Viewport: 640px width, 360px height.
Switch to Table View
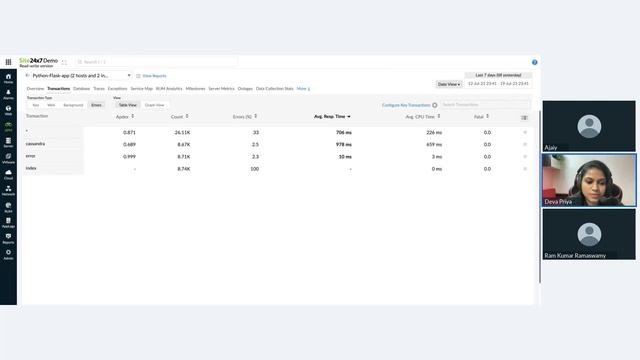(128, 105)
